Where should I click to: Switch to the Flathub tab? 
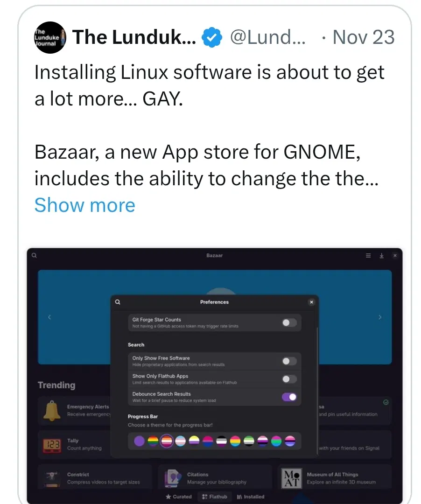coord(215,497)
